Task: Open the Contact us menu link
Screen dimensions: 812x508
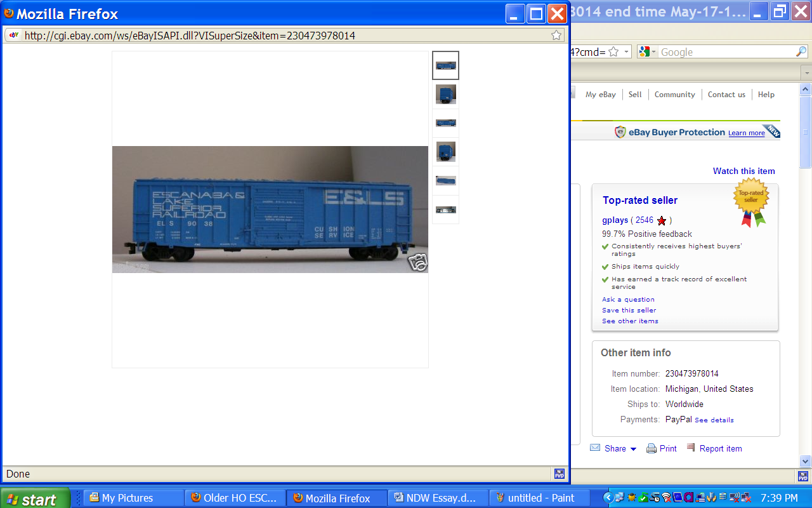Action: pyautogui.click(x=726, y=95)
